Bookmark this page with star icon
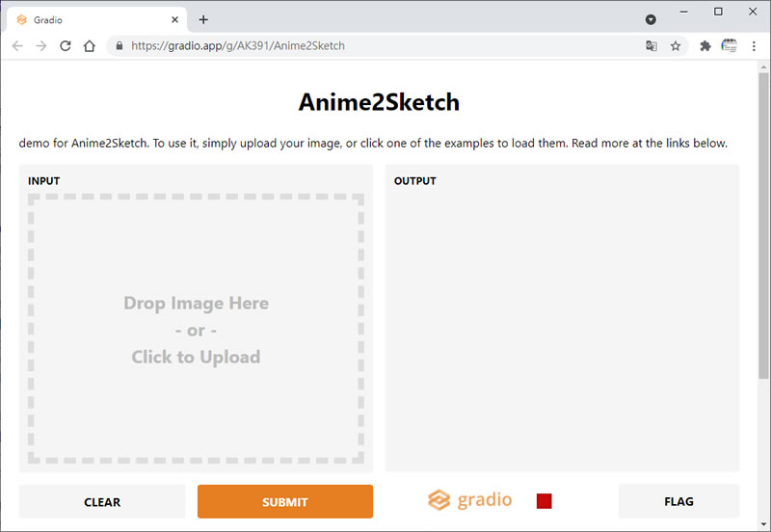 coord(676,45)
